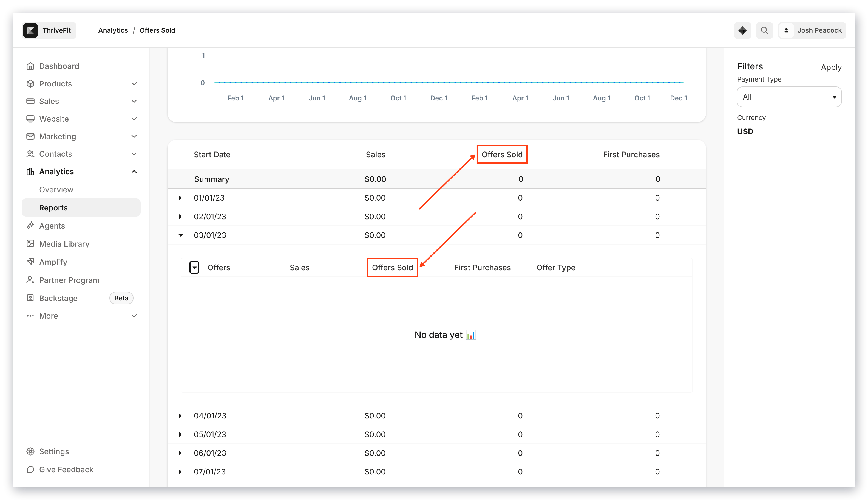
Task: Click the Sales card icon
Action: coord(30,101)
